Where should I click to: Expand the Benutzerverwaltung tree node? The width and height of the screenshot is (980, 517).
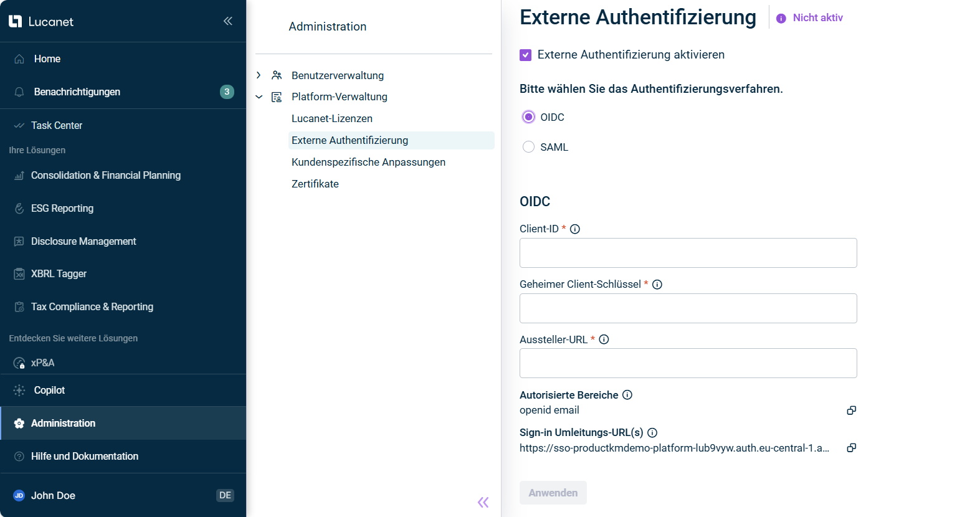coord(259,75)
